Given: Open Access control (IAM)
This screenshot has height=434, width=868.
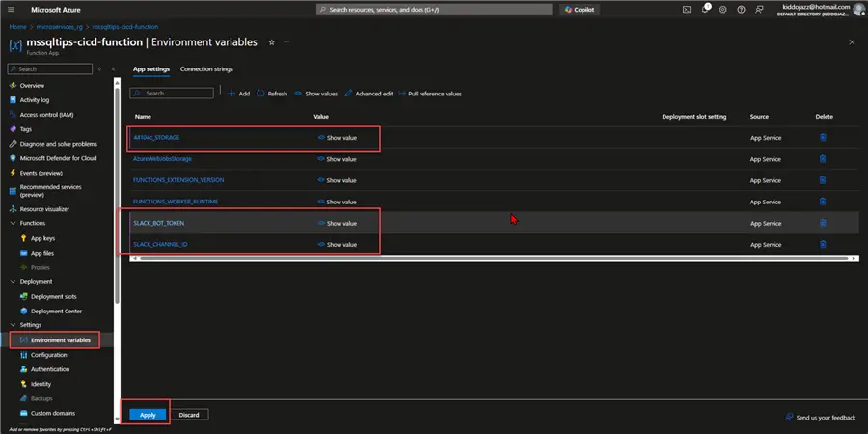Looking at the screenshot, I should pos(46,115).
